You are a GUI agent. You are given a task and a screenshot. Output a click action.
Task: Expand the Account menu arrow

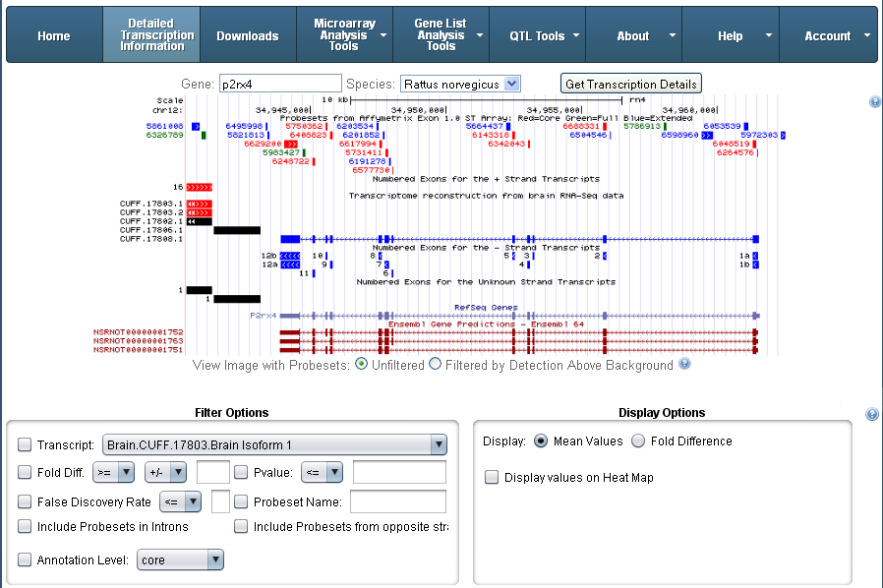(866, 35)
